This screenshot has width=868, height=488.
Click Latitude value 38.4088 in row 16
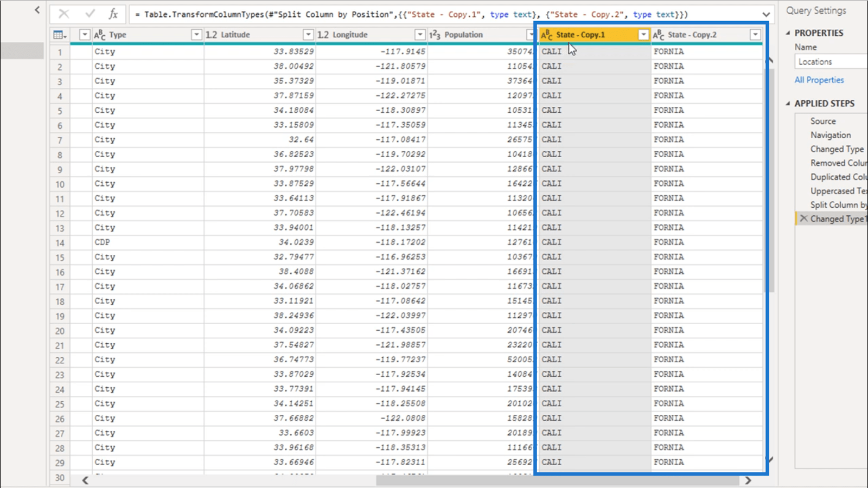[x=296, y=271]
